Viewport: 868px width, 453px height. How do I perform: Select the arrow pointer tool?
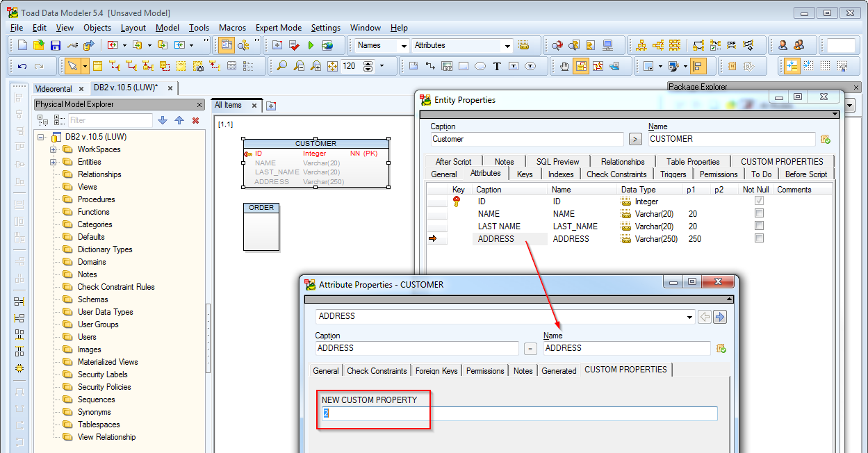point(72,66)
